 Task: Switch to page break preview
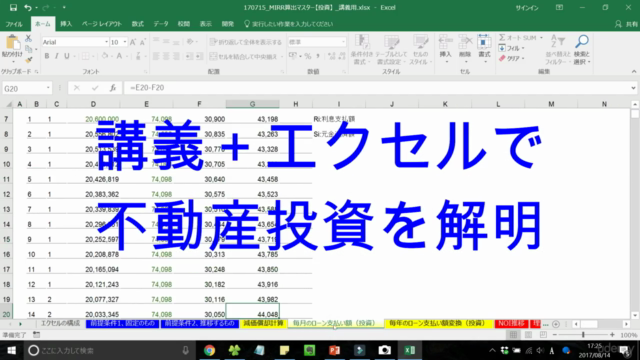coord(543,335)
